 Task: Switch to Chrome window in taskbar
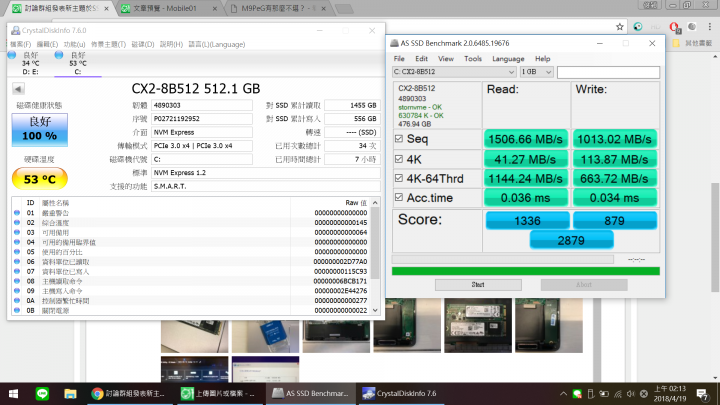[130, 394]
